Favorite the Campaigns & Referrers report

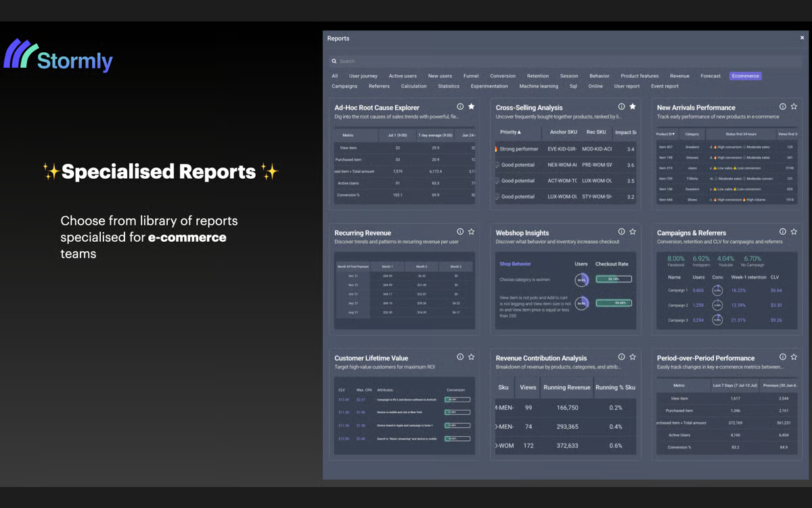coord(794,232)
